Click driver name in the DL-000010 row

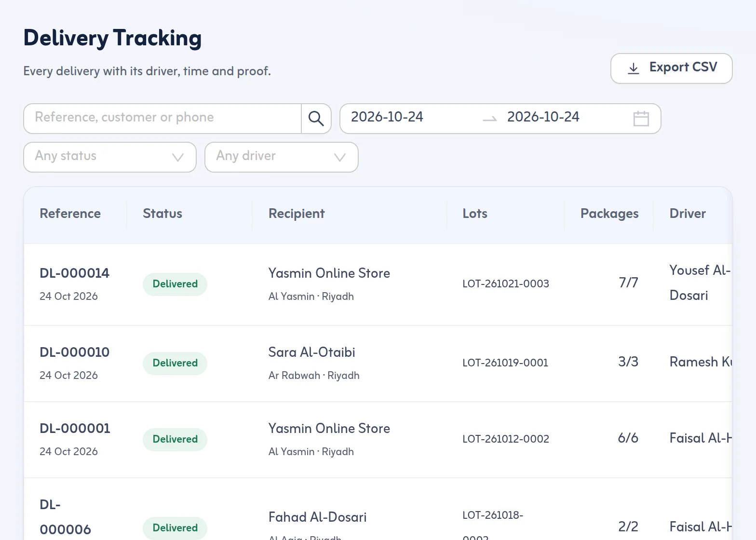pyautogui.click(x=701, y=362)
